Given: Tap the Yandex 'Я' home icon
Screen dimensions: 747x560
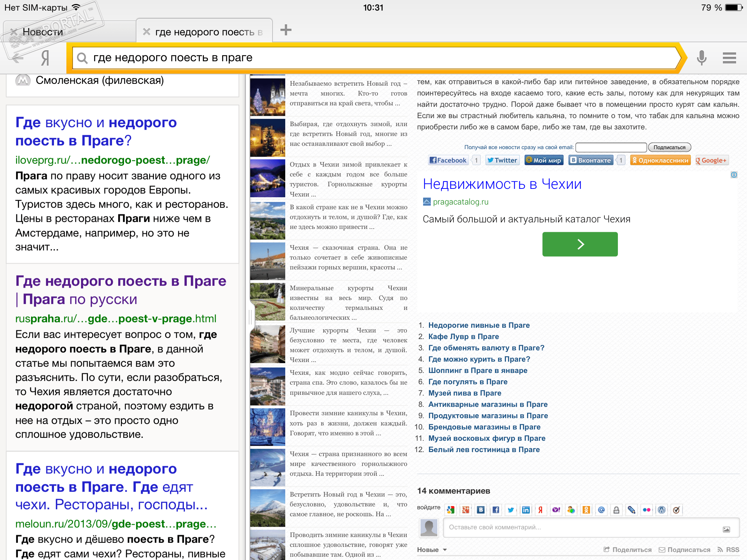Looking at the screenshot, I should (45, 58).
